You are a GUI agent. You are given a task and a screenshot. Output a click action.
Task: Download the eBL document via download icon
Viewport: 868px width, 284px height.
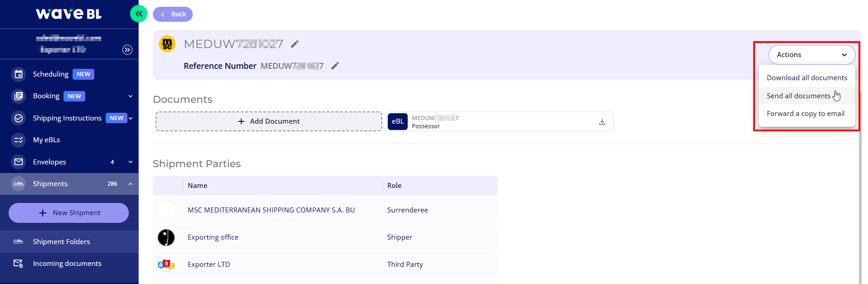tap(602, 121)
